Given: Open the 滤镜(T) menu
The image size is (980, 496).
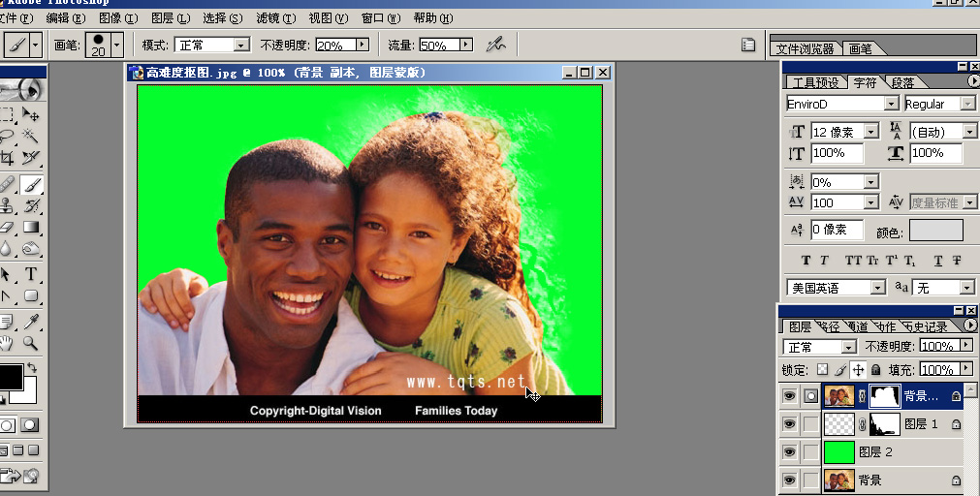Looking at the screenshot, I should [275, 18].
